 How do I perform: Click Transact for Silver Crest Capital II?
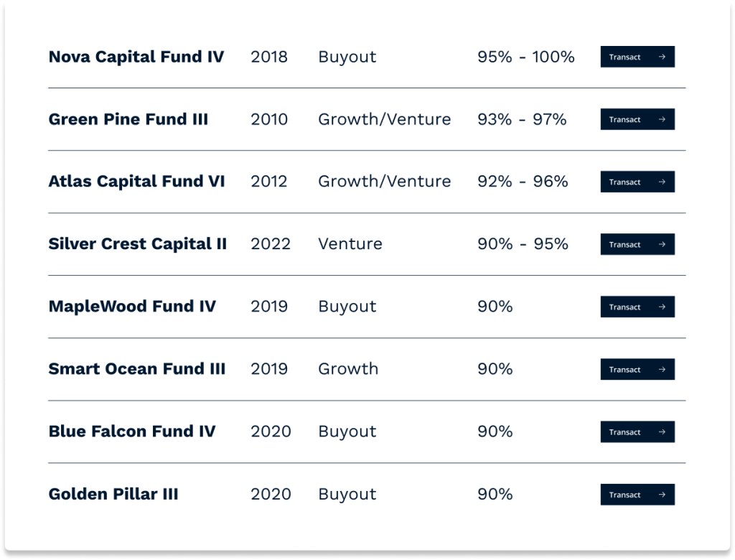pyautogui.click(x=637, y=244)
